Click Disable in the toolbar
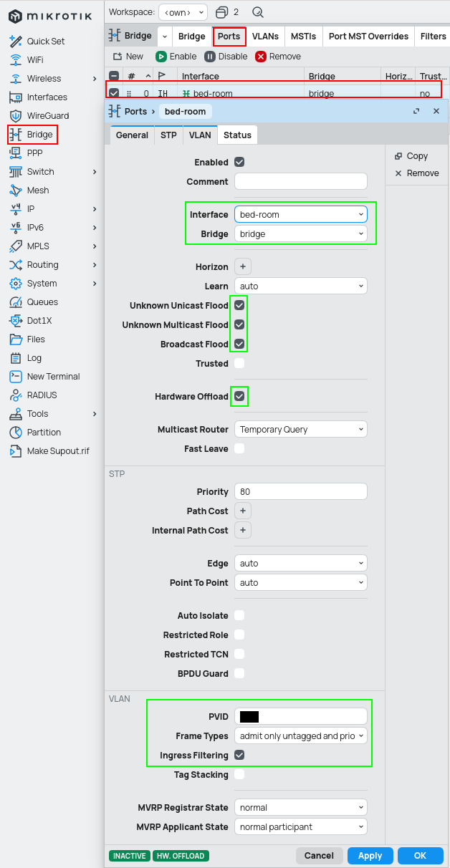This screenshot has height=868, width=450. click(x=226, y=57)
